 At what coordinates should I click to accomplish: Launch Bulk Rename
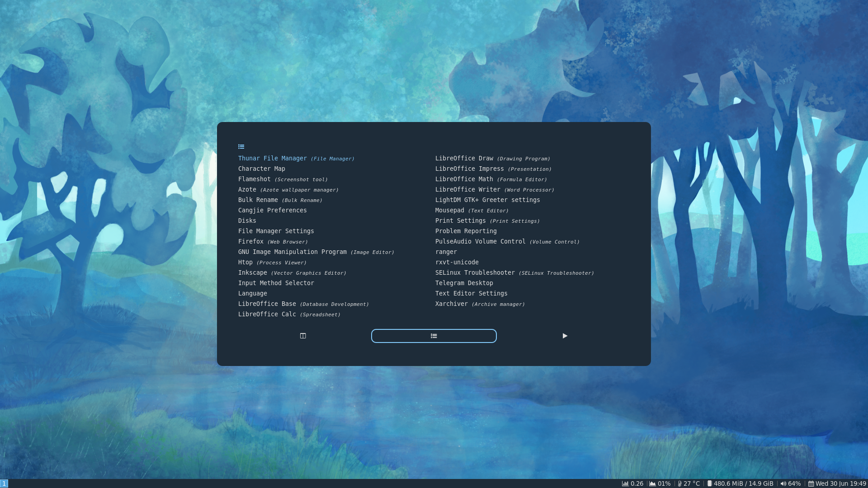(280, 200)
